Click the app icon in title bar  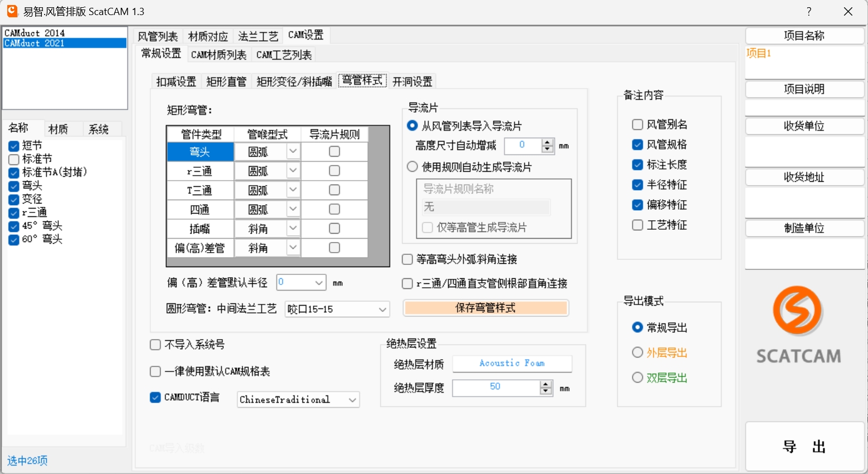[x=12, y=11]
